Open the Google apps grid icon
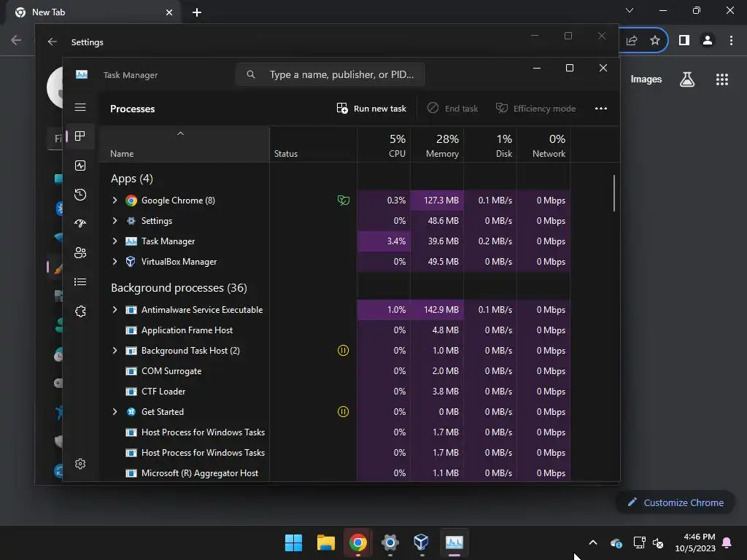The height and width of the screenshot is (560, 747). click(722, 79)
